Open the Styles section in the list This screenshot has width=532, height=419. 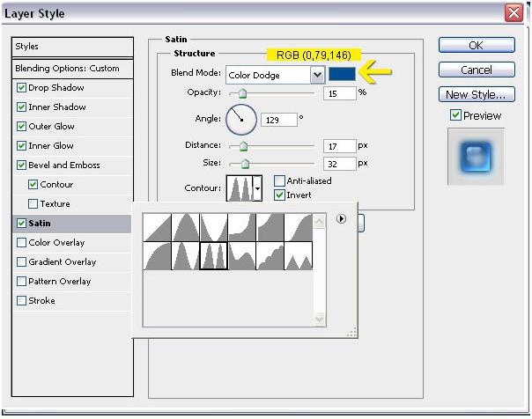(72, 47)
